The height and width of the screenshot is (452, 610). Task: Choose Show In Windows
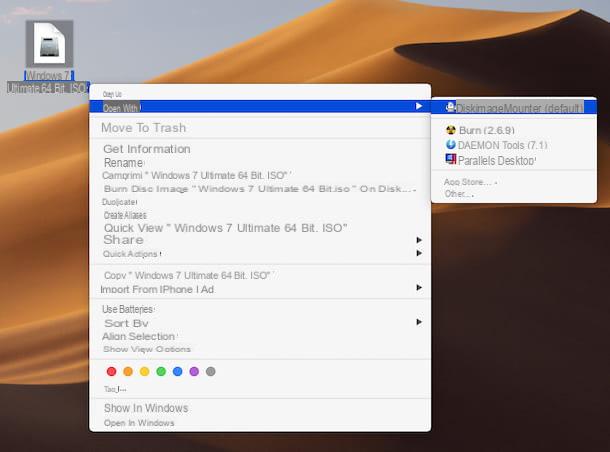(146, 408)
